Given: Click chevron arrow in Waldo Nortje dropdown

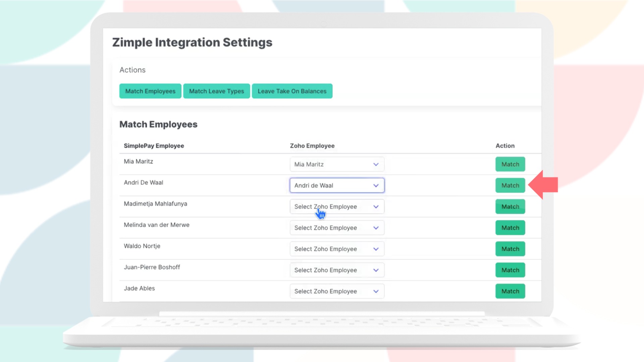Looking at the screenshot, I should [x=376, y=249].
